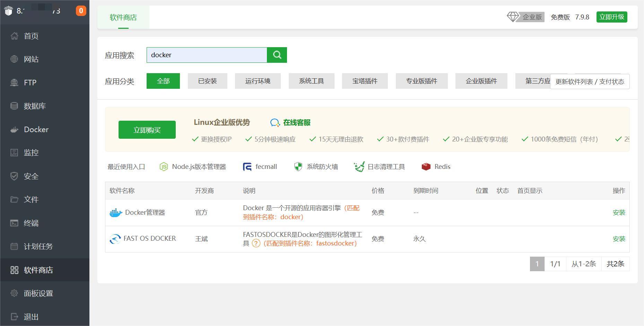Click the orange notification badge
Viewport: 644px width, 326px height.
point(81,10)
